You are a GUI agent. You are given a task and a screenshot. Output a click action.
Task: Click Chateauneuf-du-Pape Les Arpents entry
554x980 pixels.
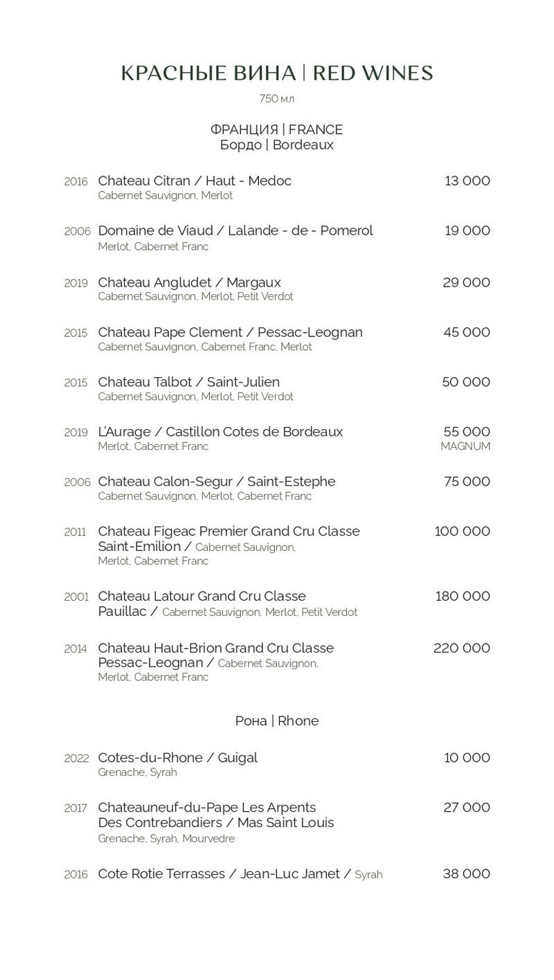(x=207, y=808)
